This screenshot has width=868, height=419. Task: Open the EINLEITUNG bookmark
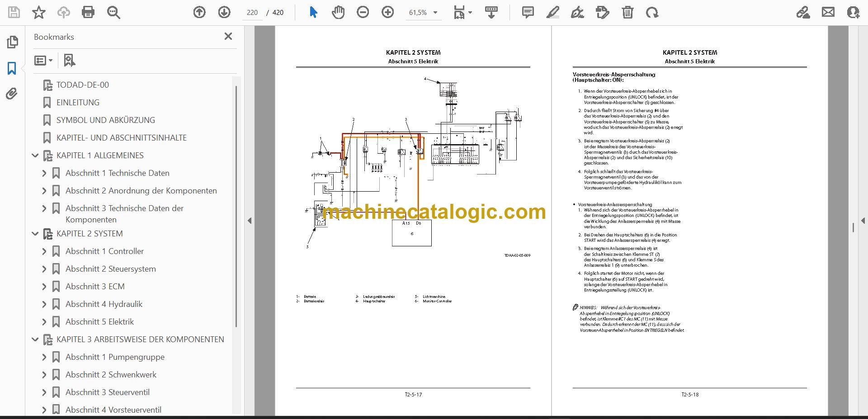coord(78,103)
